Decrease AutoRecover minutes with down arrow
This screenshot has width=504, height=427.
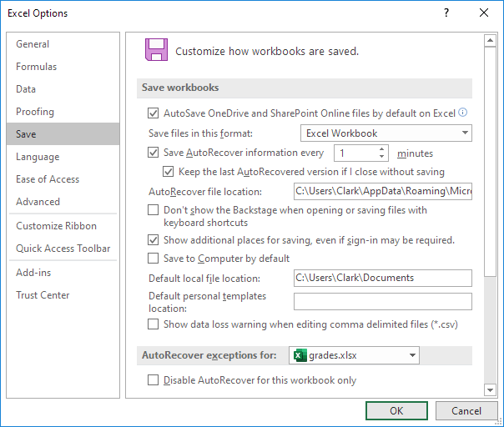(382, 157)
